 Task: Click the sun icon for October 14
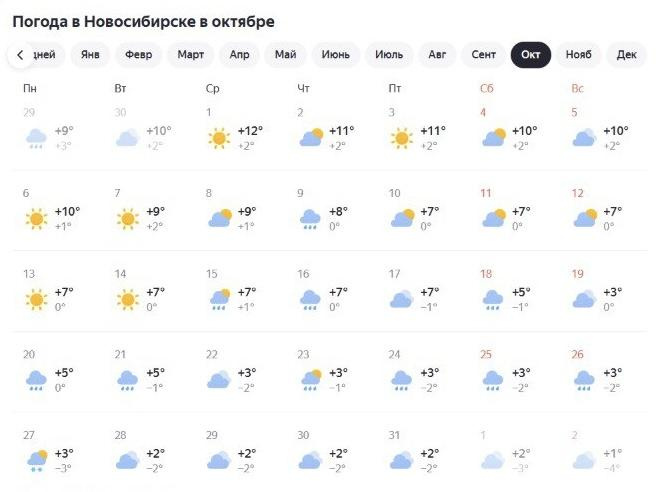pos(127,298)
